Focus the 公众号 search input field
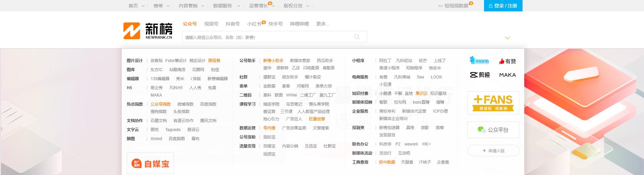This screenshot has height=175, width=644. [x=274, y=37]
